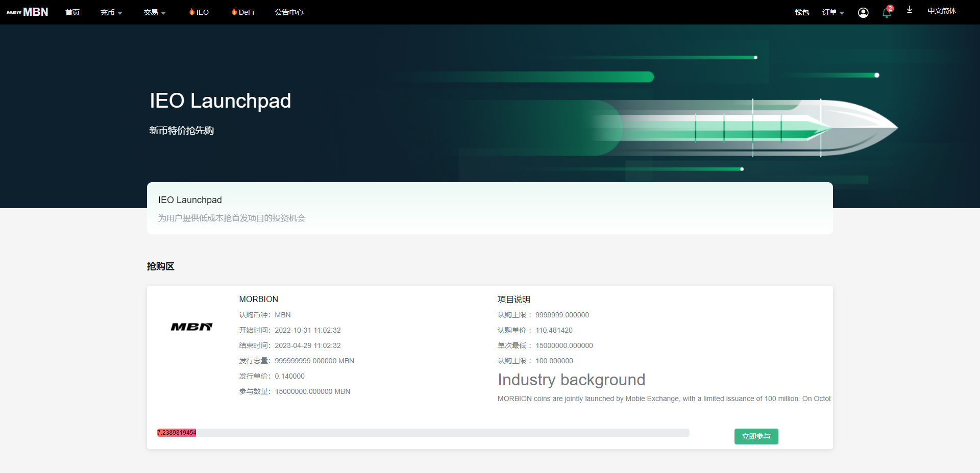Screen dimensions: 980x473
Task: Expand the 充币 dropdown menu
Action: [x=111, y=12]
